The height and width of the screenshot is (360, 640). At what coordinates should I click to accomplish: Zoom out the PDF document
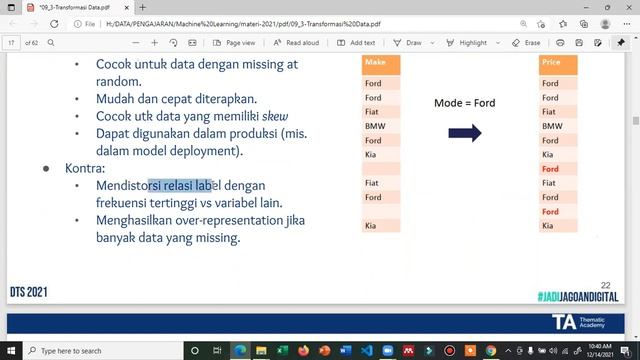coord(136,42)
